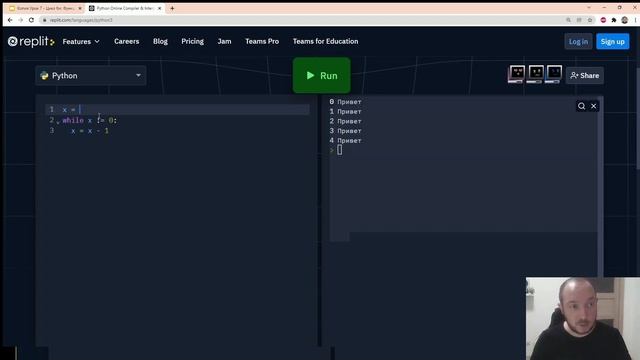Image resolution: width=640 pixels, height=360 pixels.
Task: Select Teams Pro in navigation
Action: tap(262, 41)
